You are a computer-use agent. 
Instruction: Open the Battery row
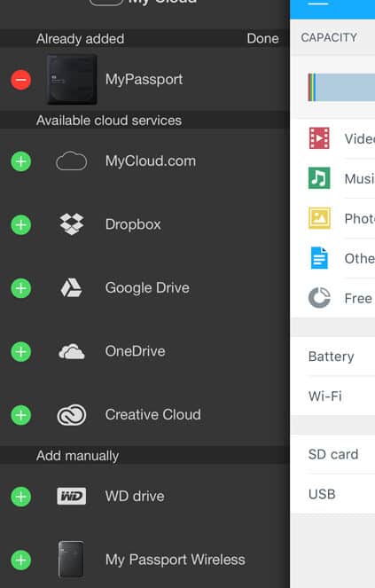(x=332, y=357)
